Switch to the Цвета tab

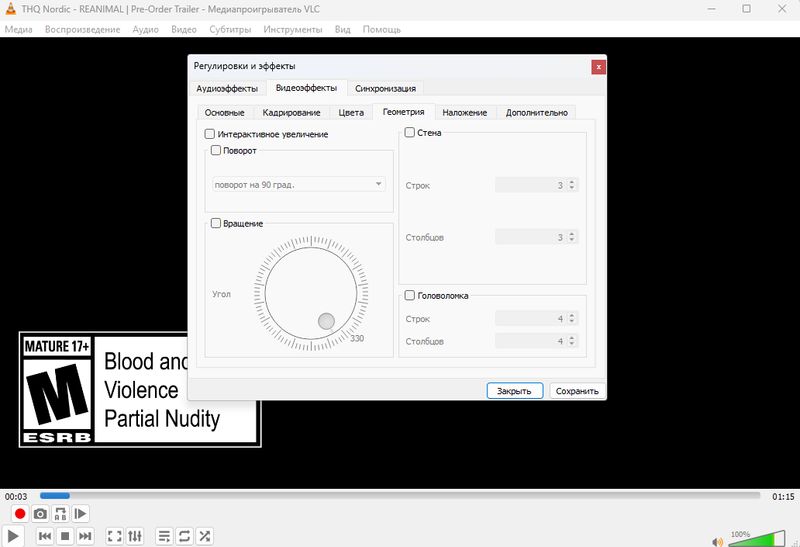350,113
